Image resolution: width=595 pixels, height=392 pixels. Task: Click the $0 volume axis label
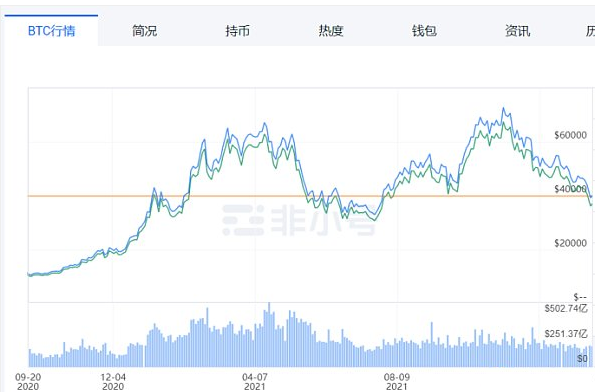[582, 359]
